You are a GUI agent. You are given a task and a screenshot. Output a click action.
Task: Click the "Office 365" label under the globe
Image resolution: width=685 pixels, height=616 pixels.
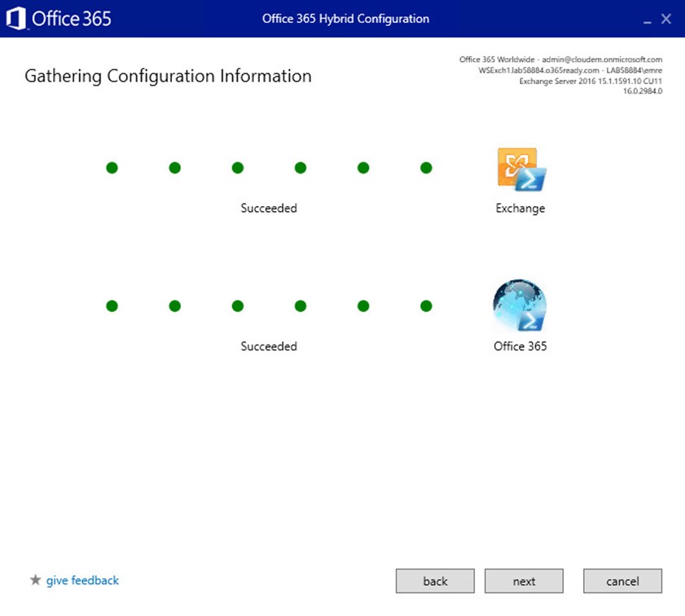click(520, 346)
